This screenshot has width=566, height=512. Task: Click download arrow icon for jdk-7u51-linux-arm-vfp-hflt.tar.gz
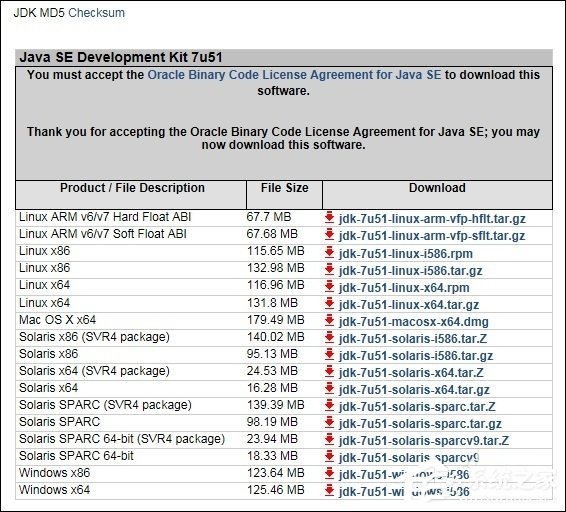tap(329, 218)
